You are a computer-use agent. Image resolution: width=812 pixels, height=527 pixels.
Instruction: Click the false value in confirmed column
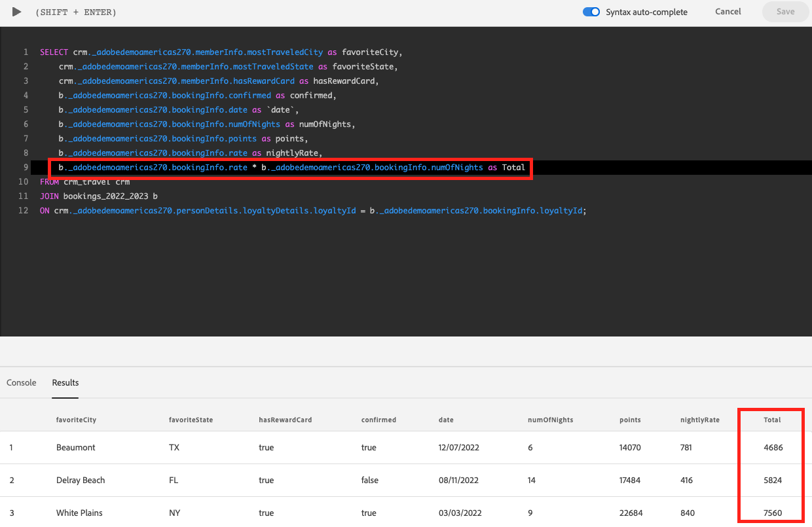[x=370, y=481]
